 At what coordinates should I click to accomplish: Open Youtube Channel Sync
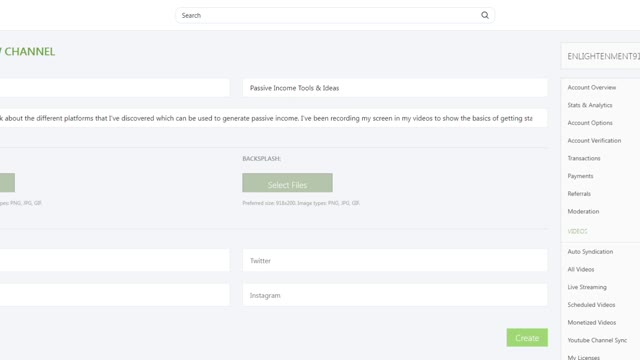pos(597,340)
